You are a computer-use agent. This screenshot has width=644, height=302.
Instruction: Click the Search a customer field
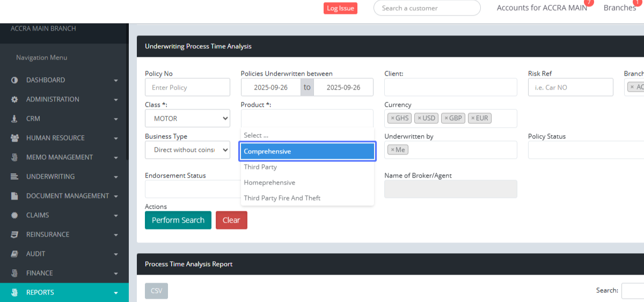427,8
